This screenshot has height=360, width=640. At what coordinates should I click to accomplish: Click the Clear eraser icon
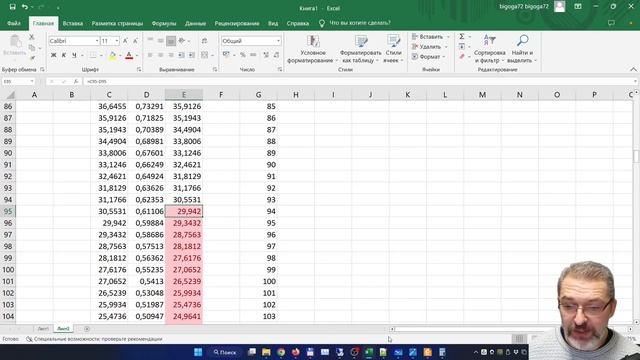[462, 57]
